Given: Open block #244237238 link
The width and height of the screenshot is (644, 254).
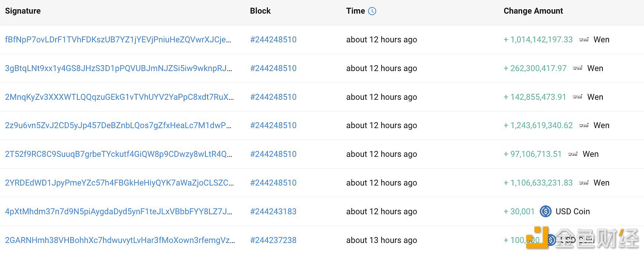Looking at the screenshot, I should [273, 240].
